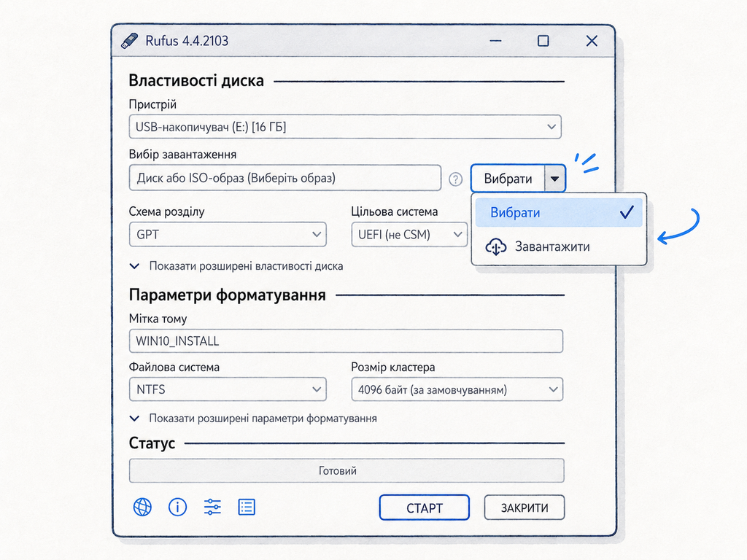Choose Вибрати in the popup menu
Image resolution: width=747 pixels, height=560 pixels.
[559, 212]
